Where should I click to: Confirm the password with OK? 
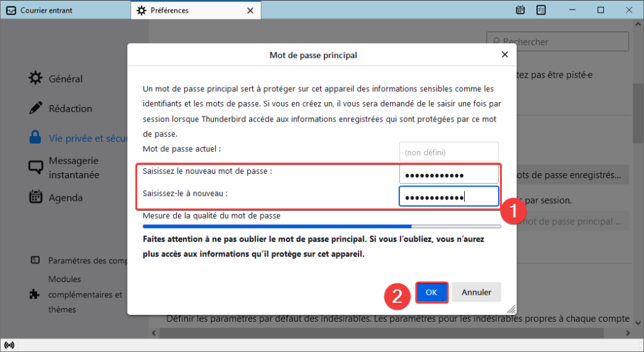click(431, 292)
